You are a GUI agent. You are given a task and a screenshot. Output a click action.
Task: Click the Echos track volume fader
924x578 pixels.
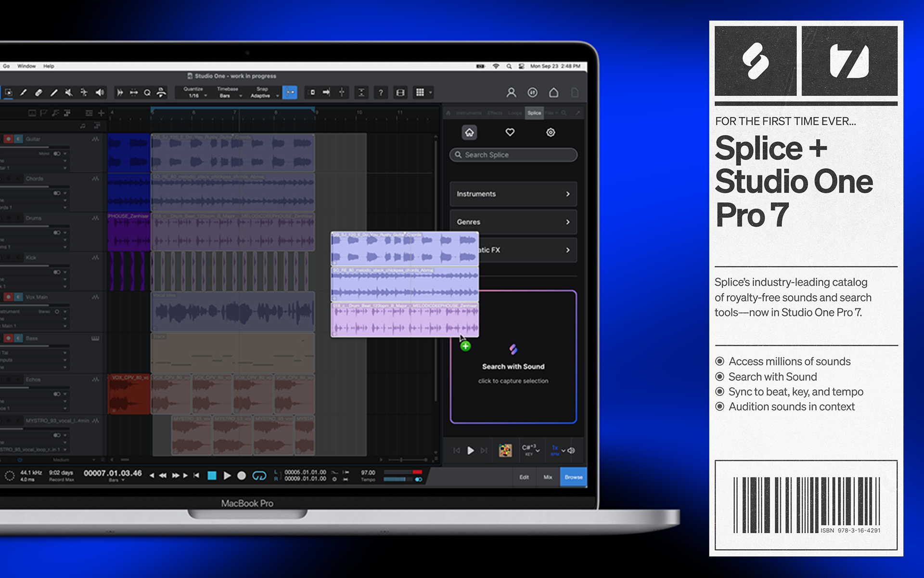[x=35, y=387]
